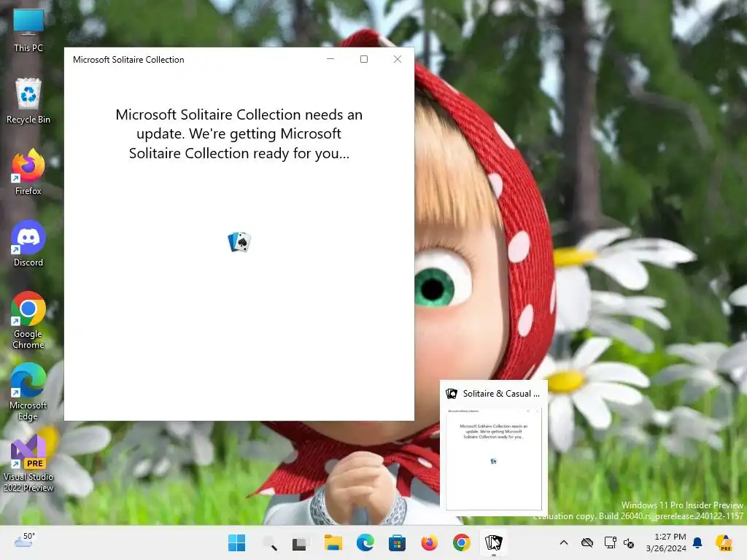Open the Windows Start menu

237,542
